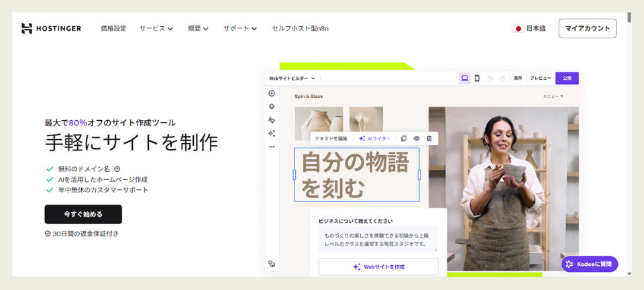Open the more options ellipsis icon
This screenshot has width=644, height=290.
[272, 146]
